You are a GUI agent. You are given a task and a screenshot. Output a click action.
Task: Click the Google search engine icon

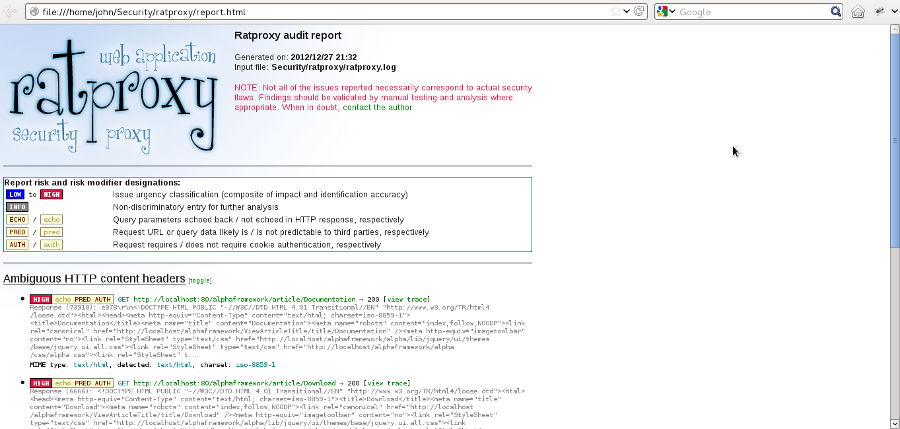tap(662, 12)
